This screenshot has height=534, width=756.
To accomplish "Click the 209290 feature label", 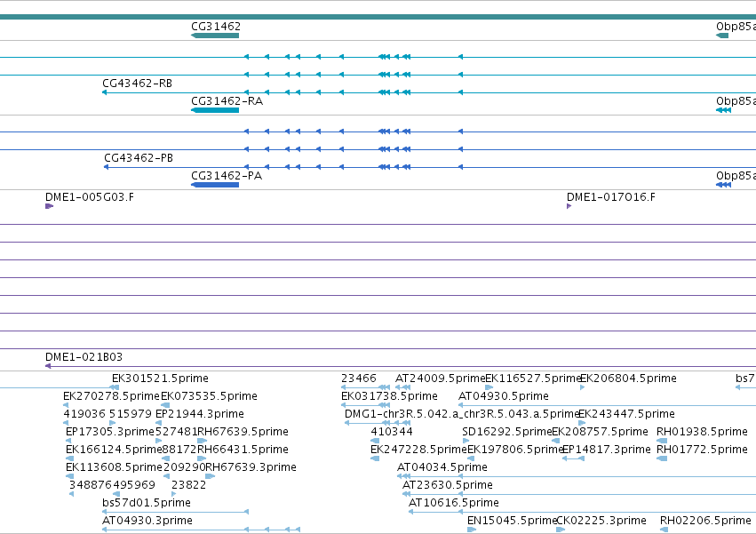I will tap(184, 467).
